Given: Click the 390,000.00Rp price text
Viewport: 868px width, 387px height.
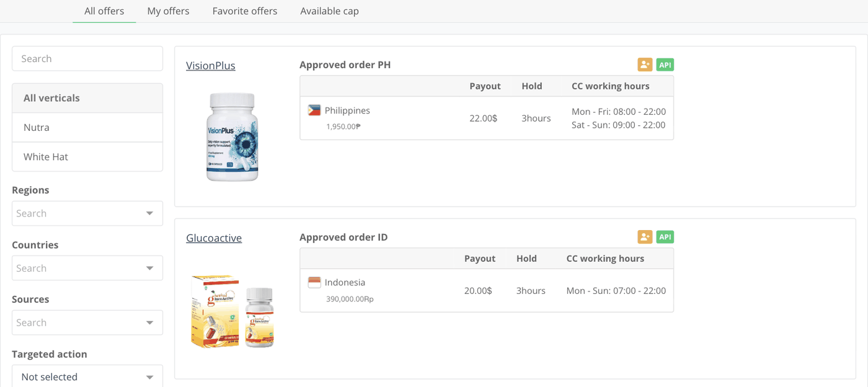Looking at the screenshot, I should coord(350,299).
